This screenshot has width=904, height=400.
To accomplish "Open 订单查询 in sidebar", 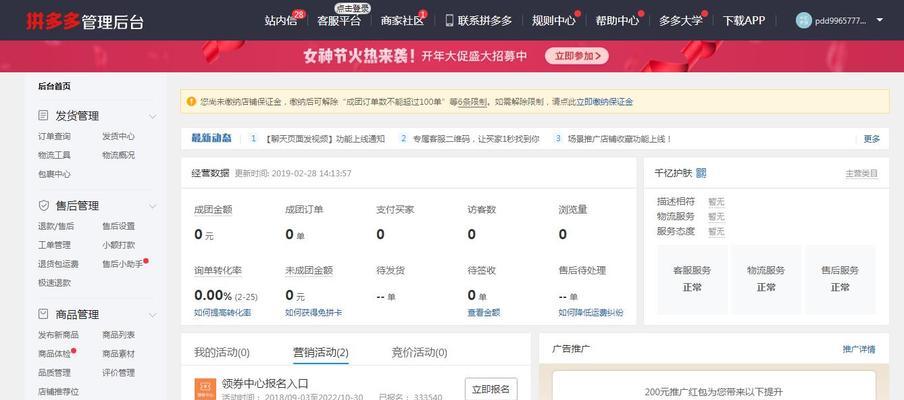I will [54, 137].
